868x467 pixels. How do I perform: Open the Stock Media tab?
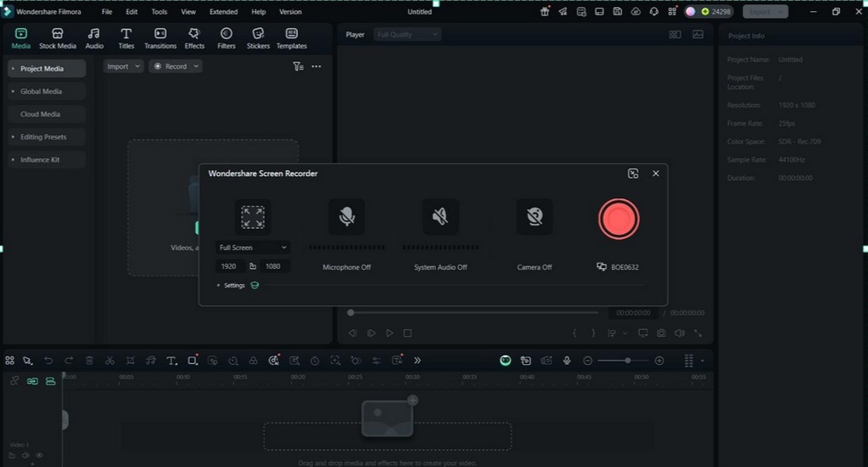(58, 39)
